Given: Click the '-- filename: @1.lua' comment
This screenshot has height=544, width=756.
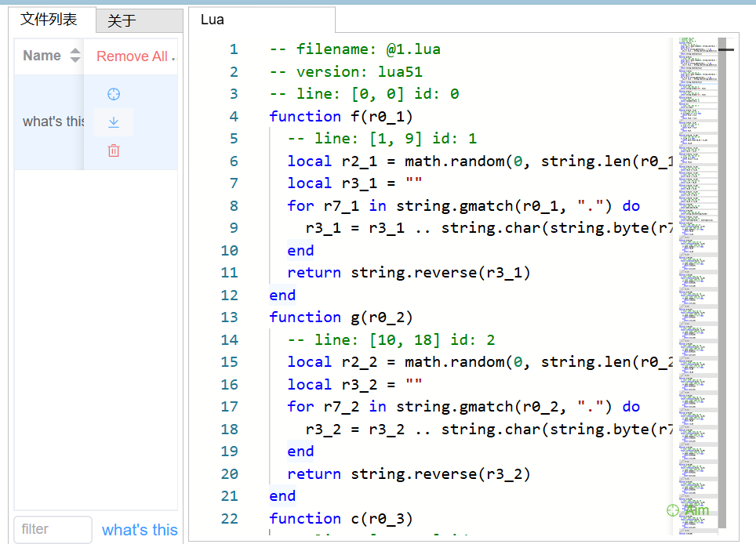Looking at the screenshot, I should point(354,49).
